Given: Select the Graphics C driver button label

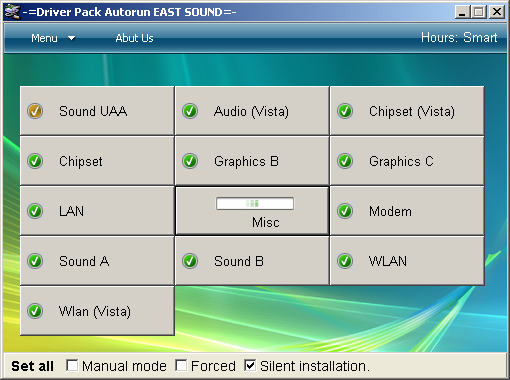Looking at the screenshot, I should (401, 161).
